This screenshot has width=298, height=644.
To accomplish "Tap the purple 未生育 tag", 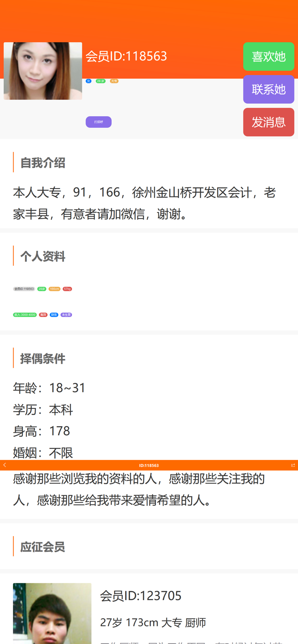I will pyautogui.click(x=66, y=315).
